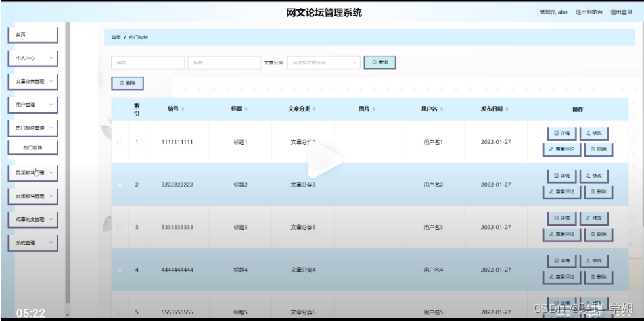Click the 查询 search button
This screenshot has height=321, width=644.
(x=380, y=62)
